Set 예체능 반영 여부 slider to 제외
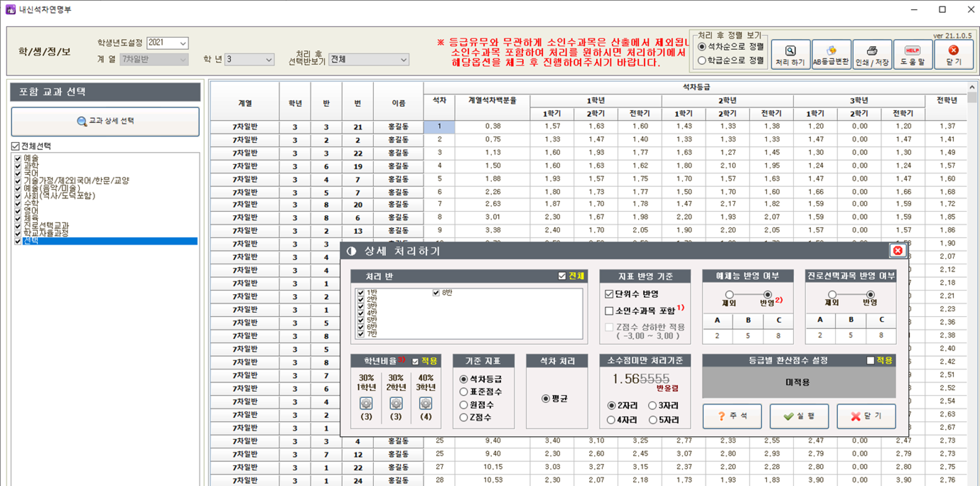 click(x=729, y=294)
